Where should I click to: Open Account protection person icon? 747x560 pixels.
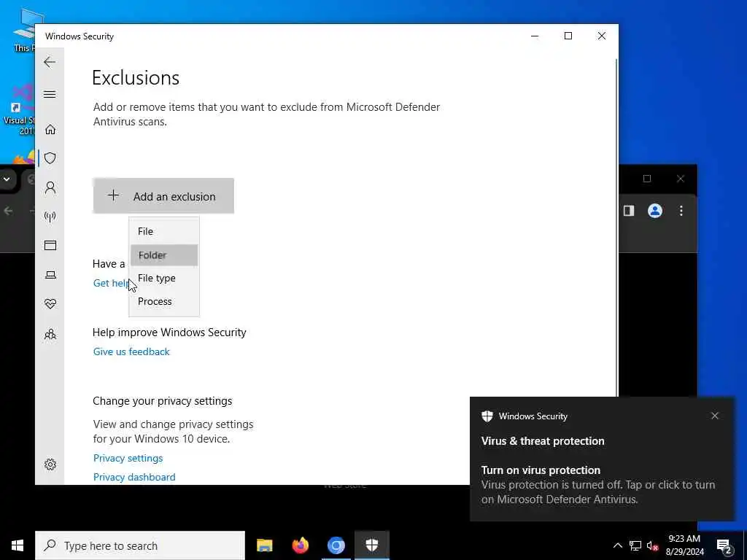click(x=50, y=187)
